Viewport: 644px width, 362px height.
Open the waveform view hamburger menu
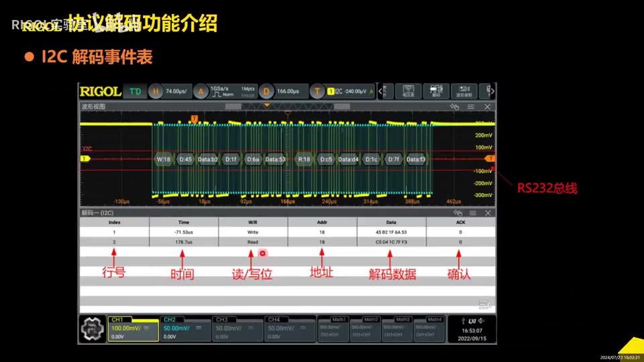[x=471, y=107]
